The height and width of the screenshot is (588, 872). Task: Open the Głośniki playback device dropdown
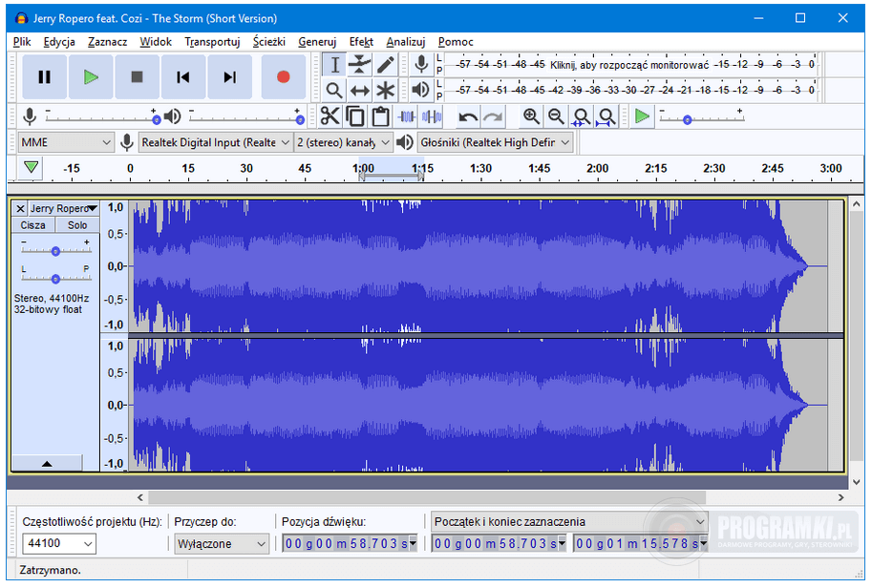[x=495, y=142]
